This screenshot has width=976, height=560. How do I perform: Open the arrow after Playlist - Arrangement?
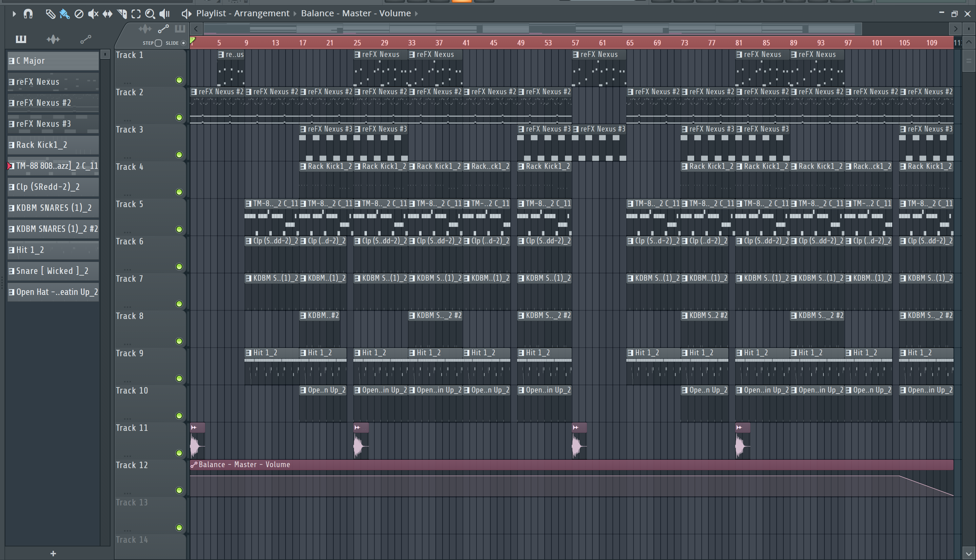295,14
